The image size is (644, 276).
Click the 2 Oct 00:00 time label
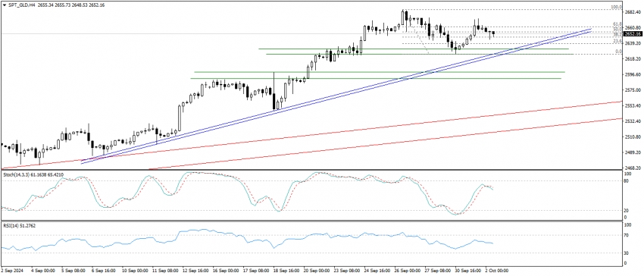tap(496, 271)
